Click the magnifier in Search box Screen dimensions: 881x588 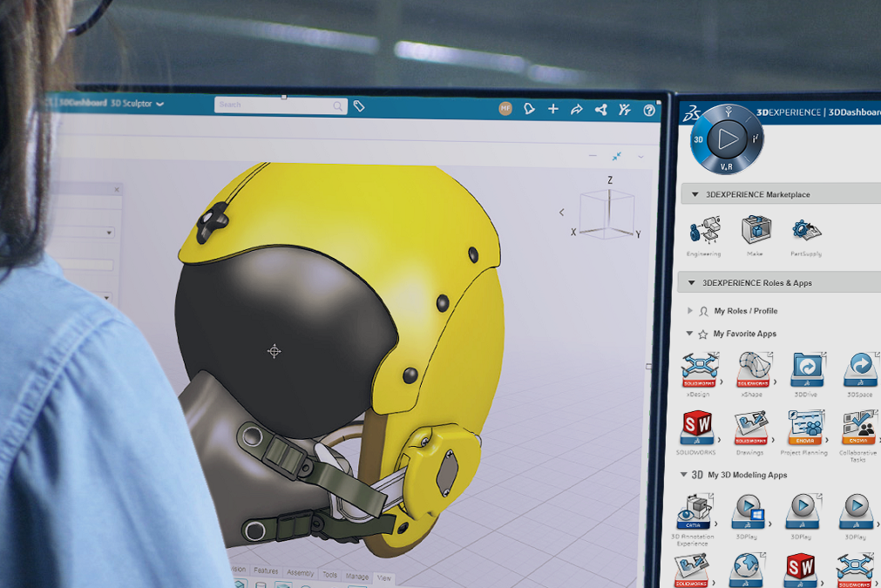click(338, 105)
